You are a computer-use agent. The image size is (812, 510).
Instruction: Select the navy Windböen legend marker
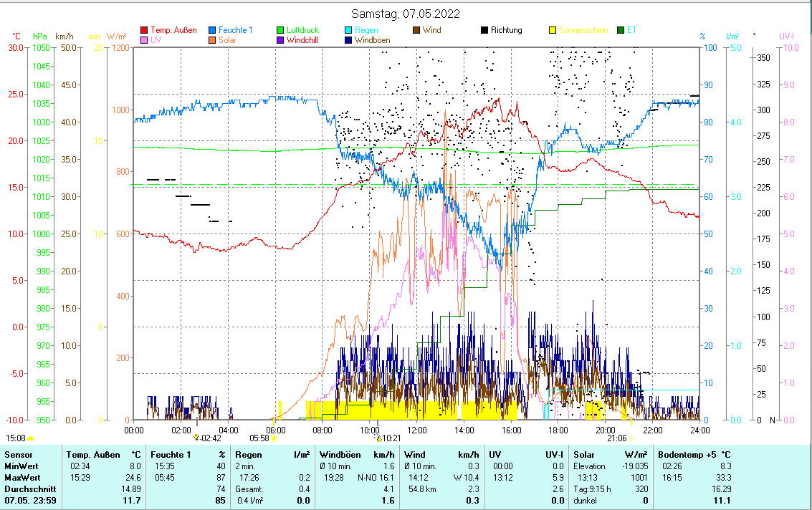pos(348,40)
